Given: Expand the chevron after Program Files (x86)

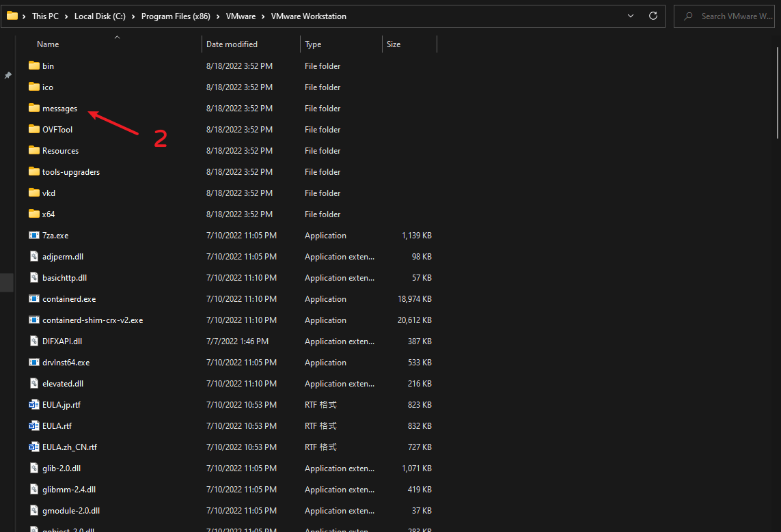Looking at the screenshot, I should tap(220, 16).
